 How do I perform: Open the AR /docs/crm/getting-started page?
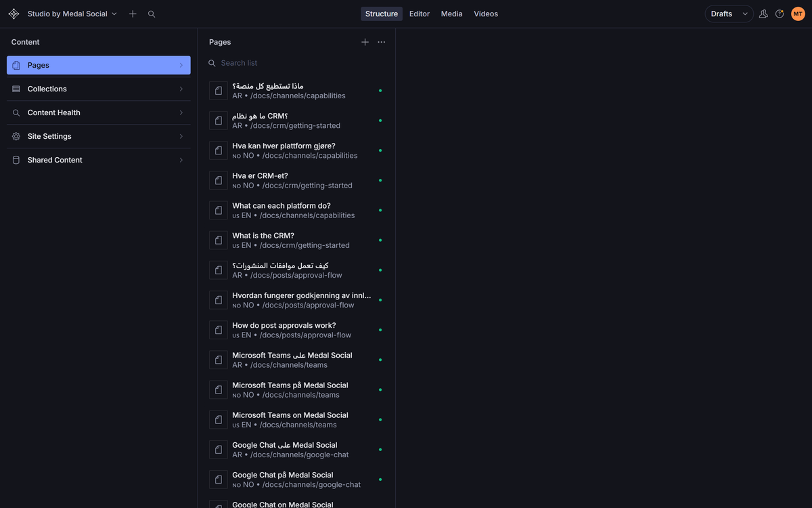(296, 121)
